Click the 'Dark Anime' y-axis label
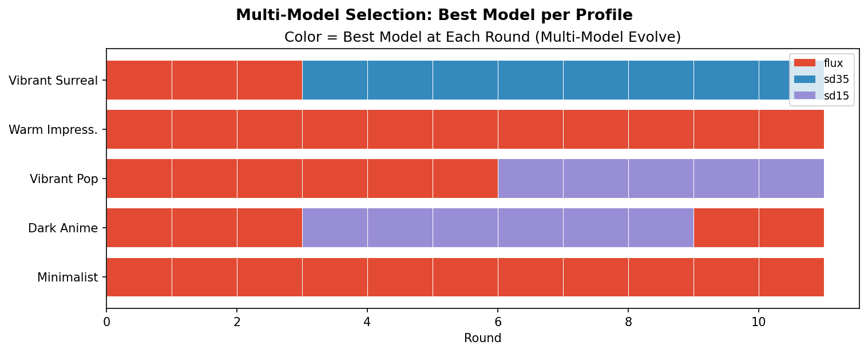The height and width of the screenshot is (353, 868). tap(63, 228)
